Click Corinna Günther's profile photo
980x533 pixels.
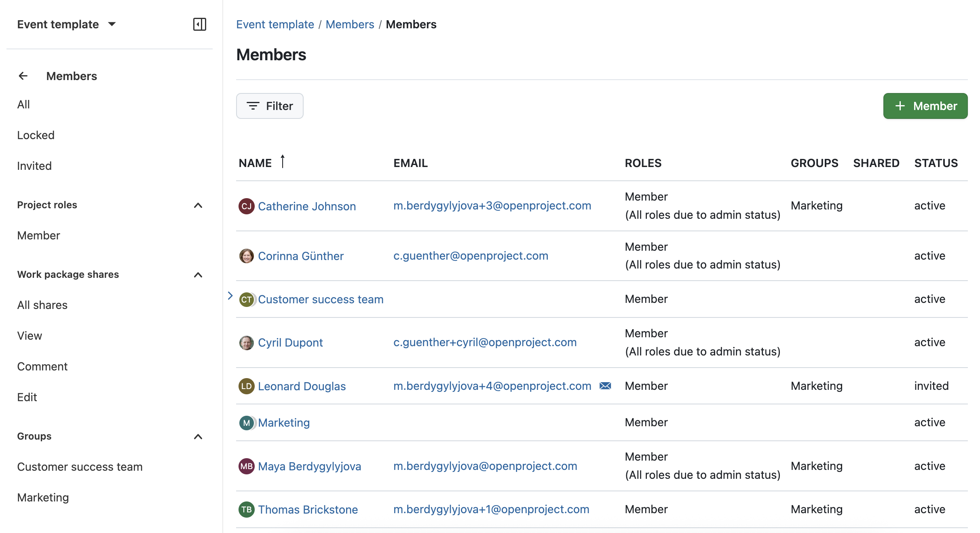tap(246, 255)
